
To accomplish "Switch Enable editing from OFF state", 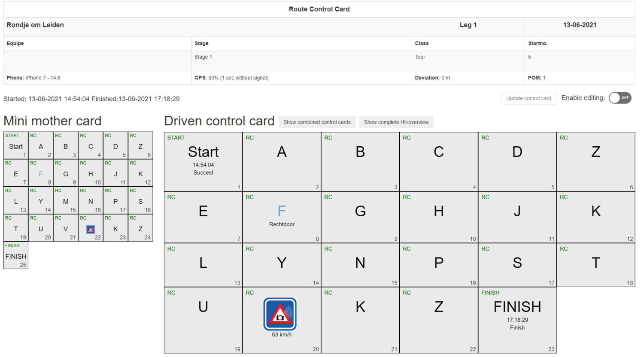I will coord(620,98).
